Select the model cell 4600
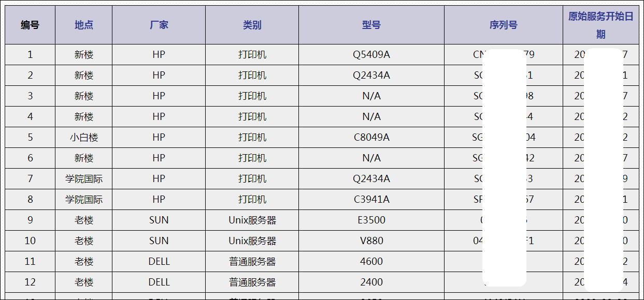Viewport: 644px width, 300px height. click(371, 261)
